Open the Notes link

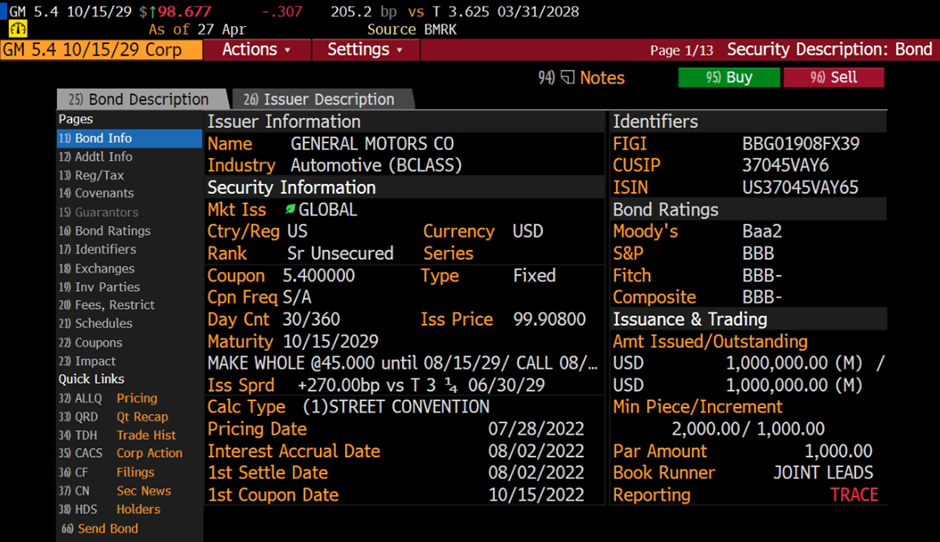pos(602,77)
